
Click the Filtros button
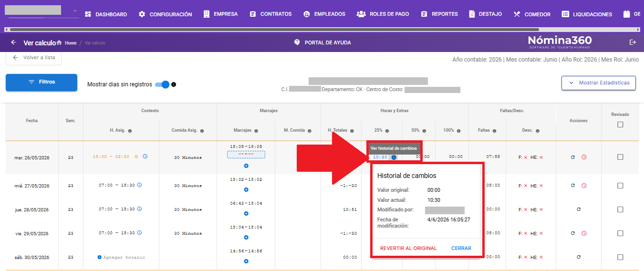[42, 82]
